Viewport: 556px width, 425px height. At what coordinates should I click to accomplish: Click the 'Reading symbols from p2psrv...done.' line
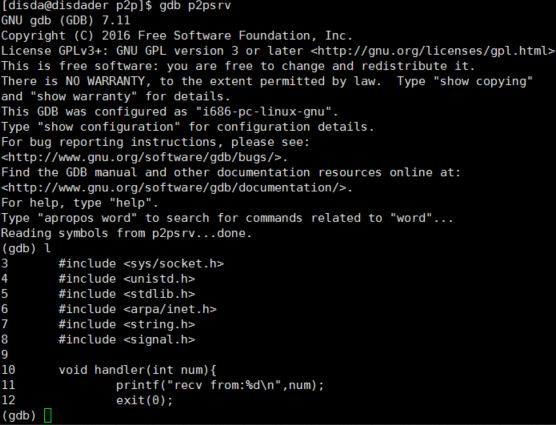127,233
